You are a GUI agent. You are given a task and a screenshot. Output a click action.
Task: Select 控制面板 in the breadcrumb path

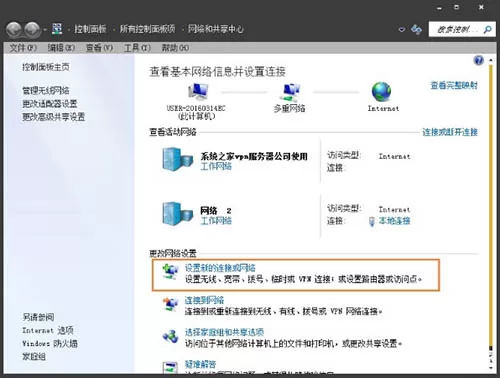tap(90, 29)
